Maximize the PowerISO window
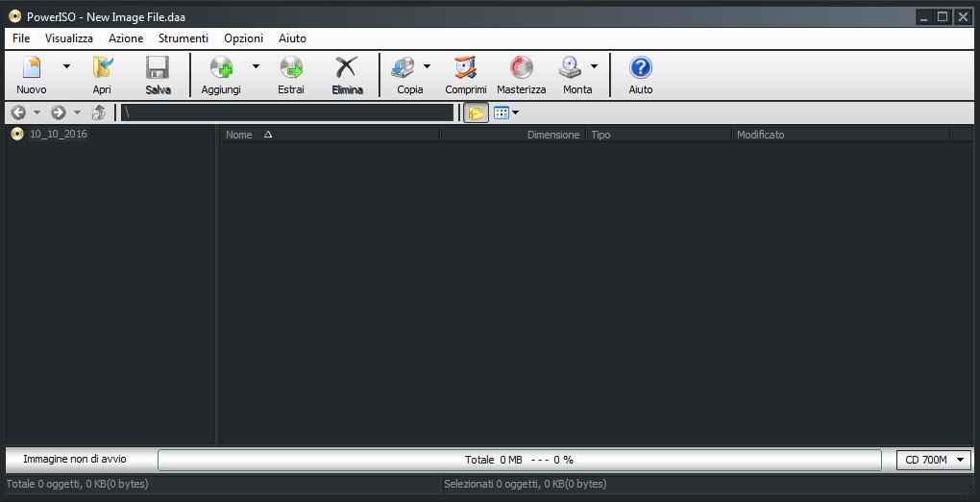Viewport: 980px width, 502px height. point(943,17)
